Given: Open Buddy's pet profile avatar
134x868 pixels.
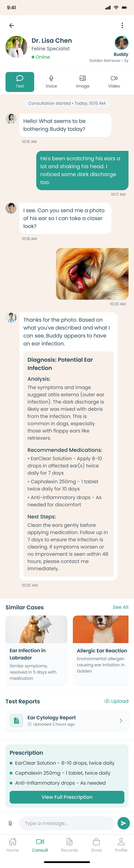Looking at the screenshot, I should coord(121,43).
